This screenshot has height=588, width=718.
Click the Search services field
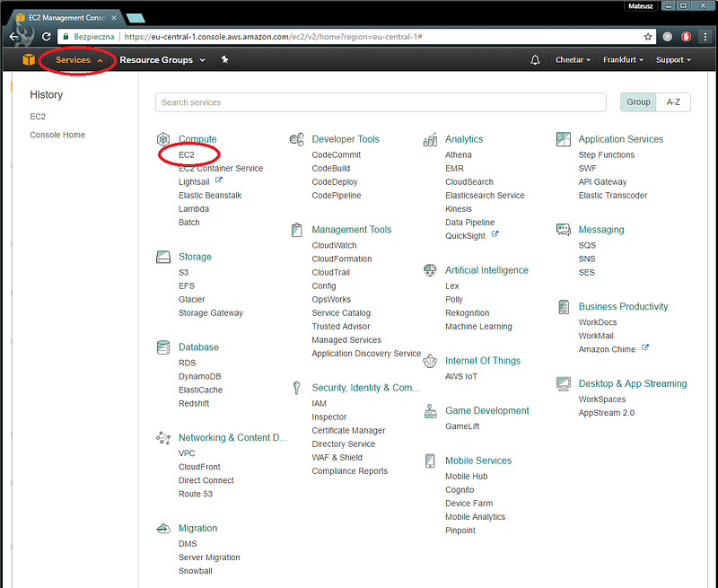[x=381, y=102]
